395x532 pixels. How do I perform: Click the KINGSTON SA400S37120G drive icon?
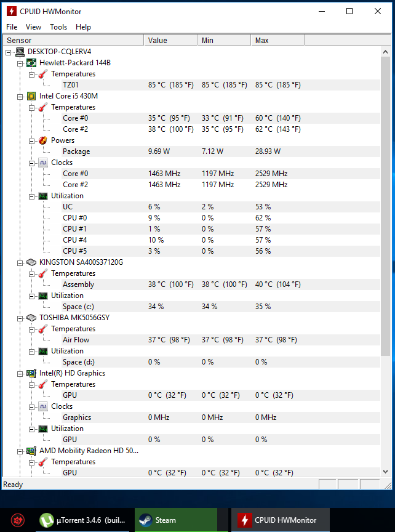[31, 262]
